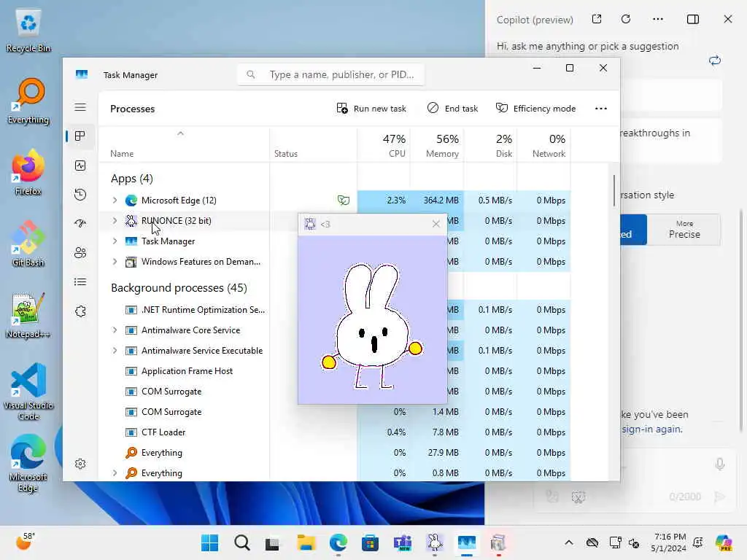Open Users page icon in sidebar

coord(80,252)
